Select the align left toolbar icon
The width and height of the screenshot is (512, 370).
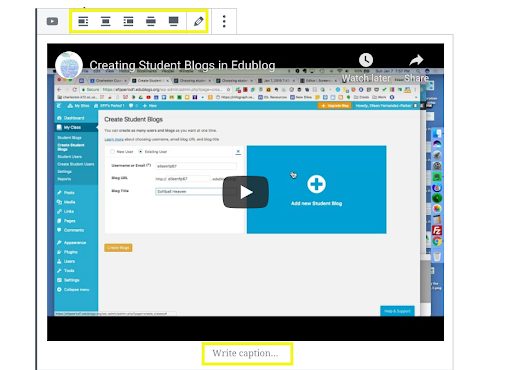point(83,21)
